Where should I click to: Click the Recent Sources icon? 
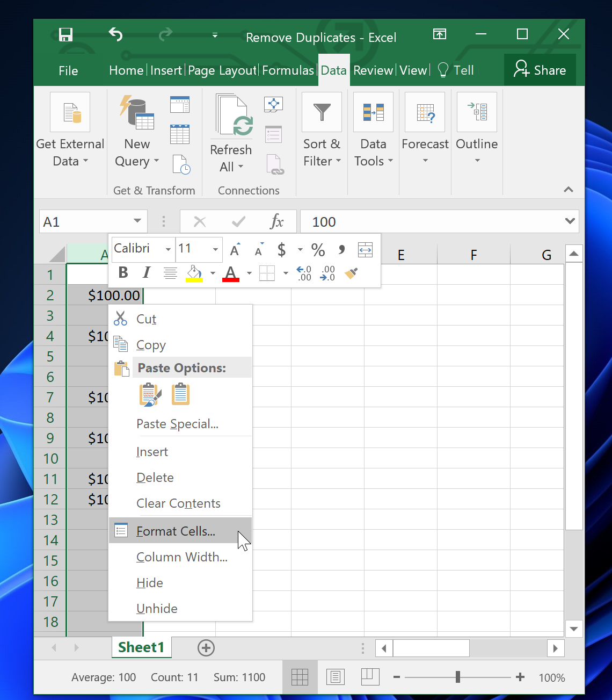pyautogui.click(x=181, y=164)
